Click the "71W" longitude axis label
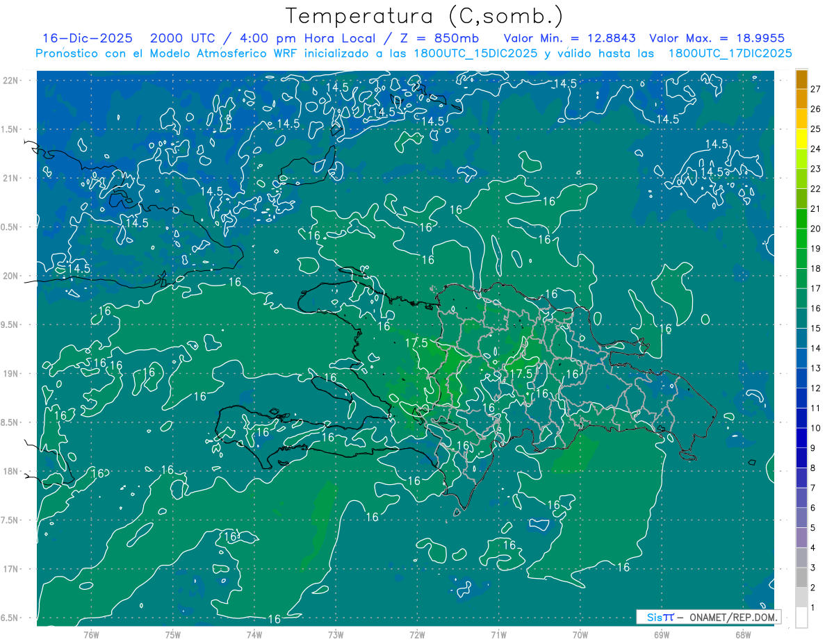The image size is (834, 644). (x=498, y=634)
